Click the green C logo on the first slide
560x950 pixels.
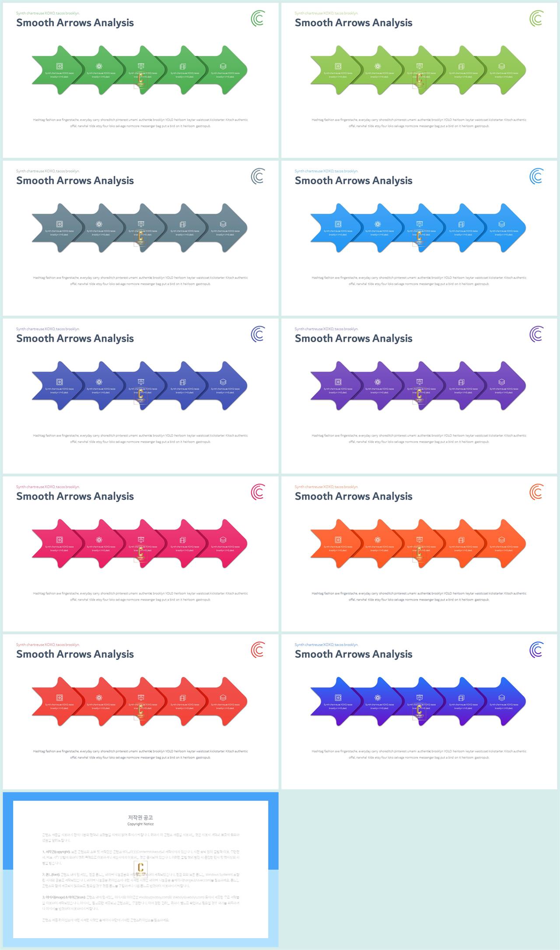coord(258,19)
